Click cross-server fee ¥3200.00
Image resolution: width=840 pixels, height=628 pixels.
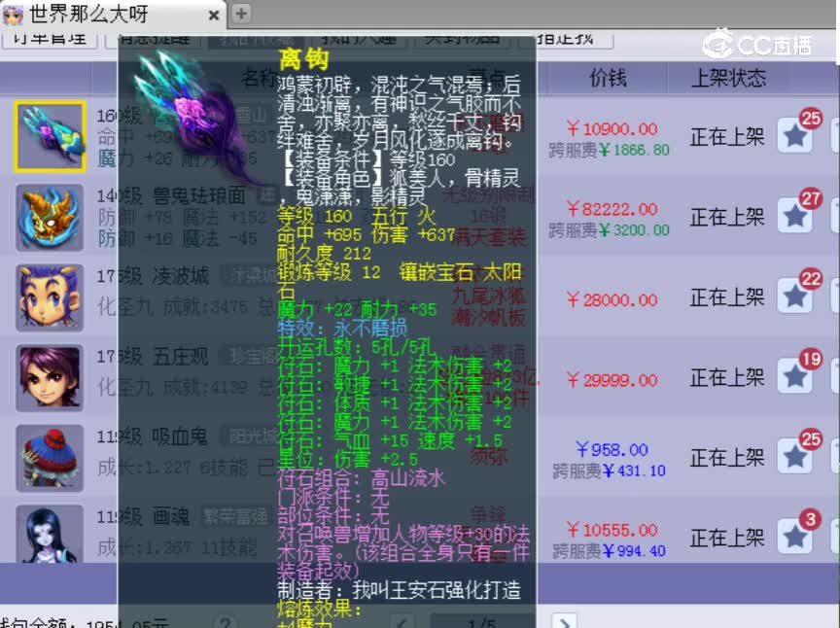tap(610, 230)
